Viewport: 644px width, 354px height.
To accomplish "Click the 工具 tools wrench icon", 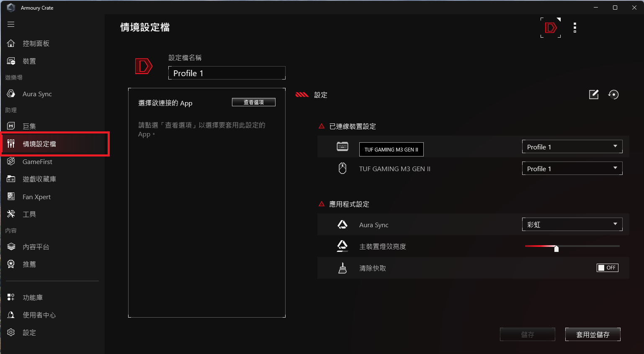I will tap(11, 214).
